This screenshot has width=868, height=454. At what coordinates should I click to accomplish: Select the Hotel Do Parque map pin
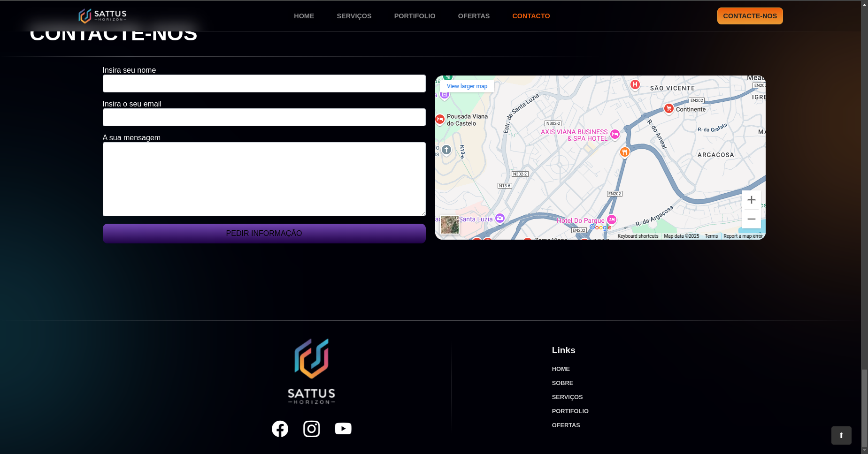point(612,219)
